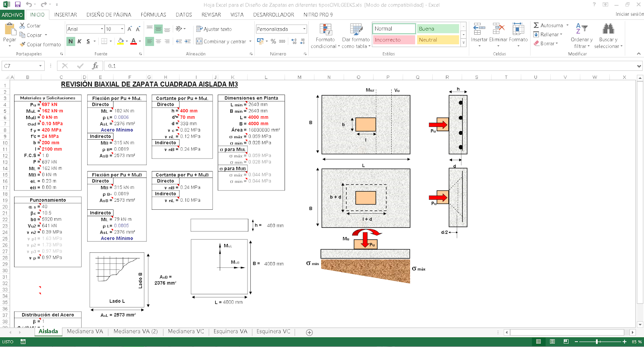Viewport: 644px width, 347px height.
Task: Toggle left text alignment
Action: 149,41
